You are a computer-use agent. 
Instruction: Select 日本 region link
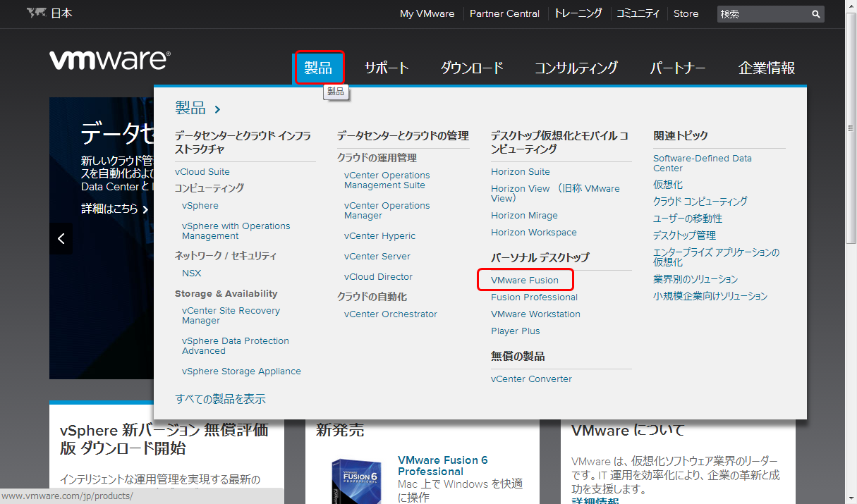61,13
